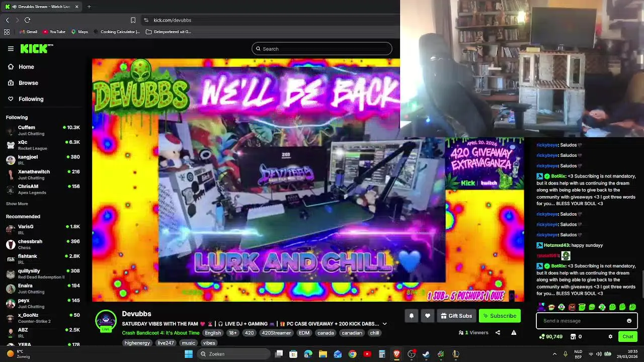Open VarisG in Recommended
Screen dimensions: 644x362
click(x=43, y=229)
